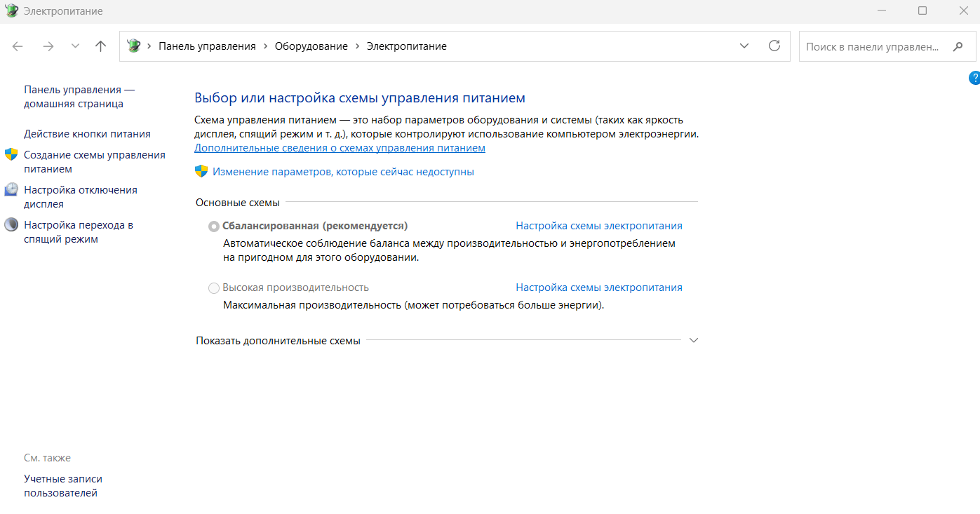The width and height of the screenshot is (980, 514).
Task: Click the forward navigation arrow
Action: coord(48,46)
